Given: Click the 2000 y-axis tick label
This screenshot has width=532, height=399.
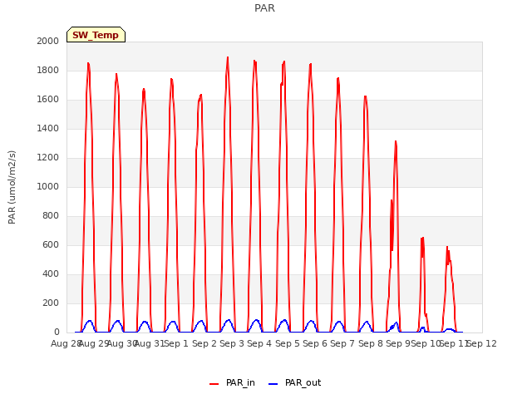Looking at the screenshot, I should pos(48,41).
